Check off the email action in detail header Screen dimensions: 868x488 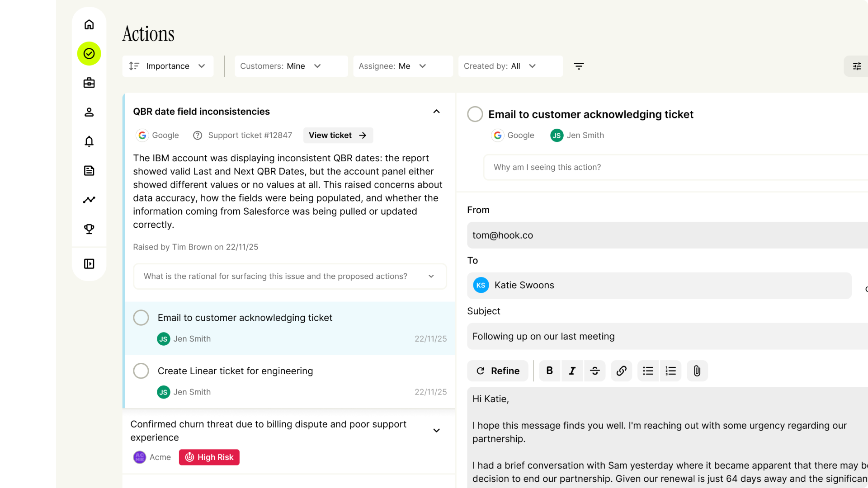pyautogui.click(x=475, y=114)
